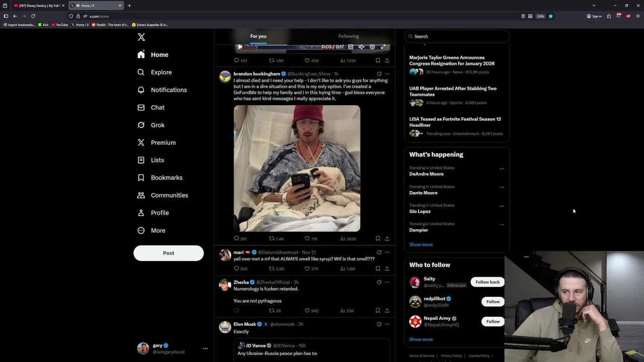Show more under Who to follow
The width and height of the screenshot is (644, 362).
coord(421,339)
